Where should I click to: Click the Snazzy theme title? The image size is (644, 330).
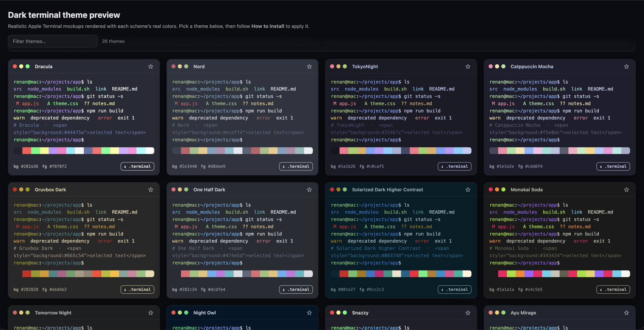360,312
